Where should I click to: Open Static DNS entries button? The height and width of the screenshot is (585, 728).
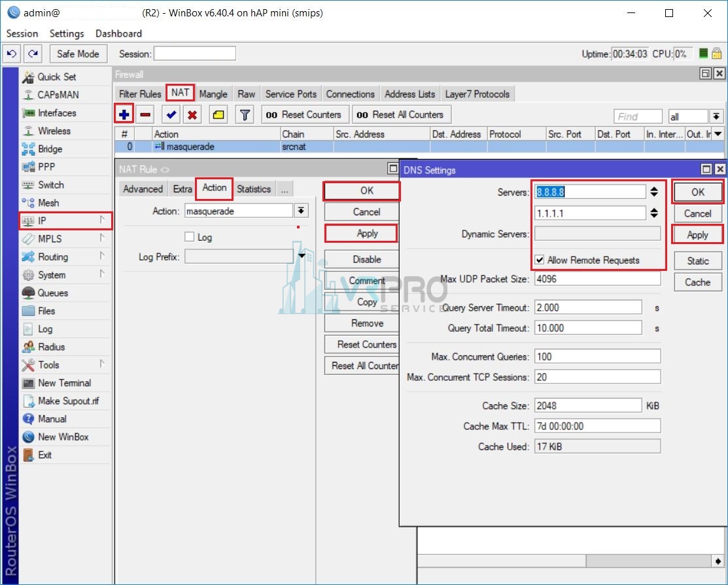[698, 260]
